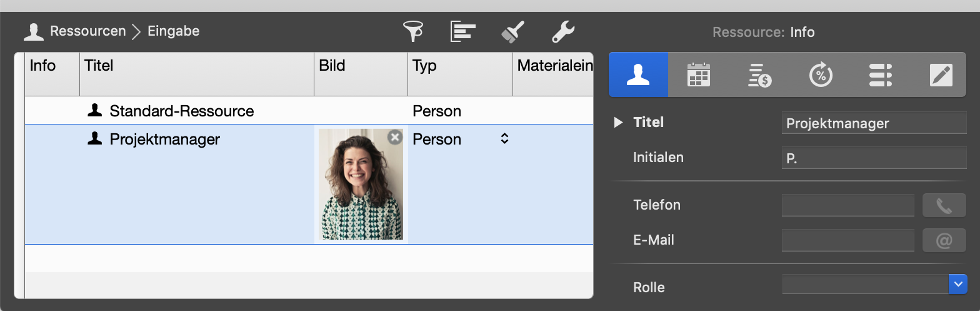Click the Ressourcen person icon in breadcrumb
Screen dimensions: 980x311
tap(34, 31)
